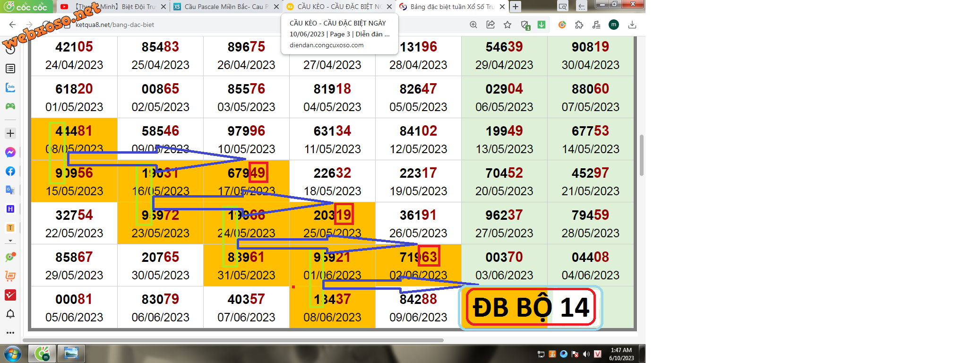980x363 pixels.
Task: Open Facebook from the sidebar
Action: coord(10,171)
